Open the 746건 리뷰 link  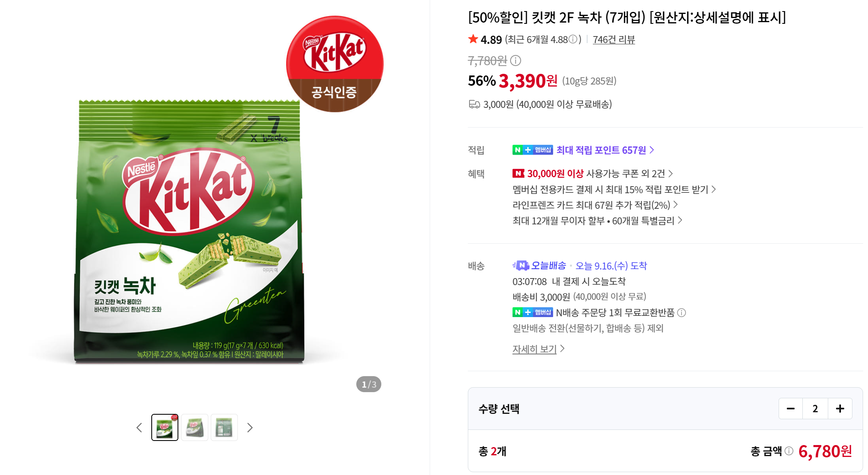tap(614, 39)
